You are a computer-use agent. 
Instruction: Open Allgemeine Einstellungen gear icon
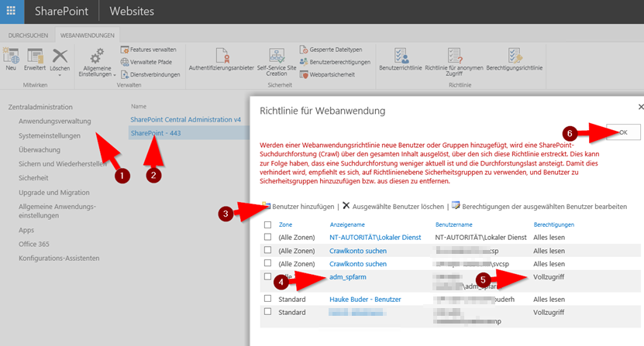click(97, 57)
